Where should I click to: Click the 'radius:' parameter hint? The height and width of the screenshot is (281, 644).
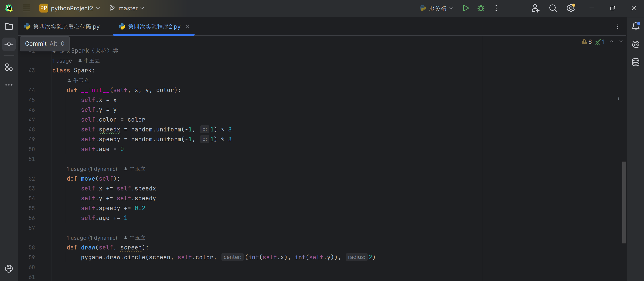point(356,257)
